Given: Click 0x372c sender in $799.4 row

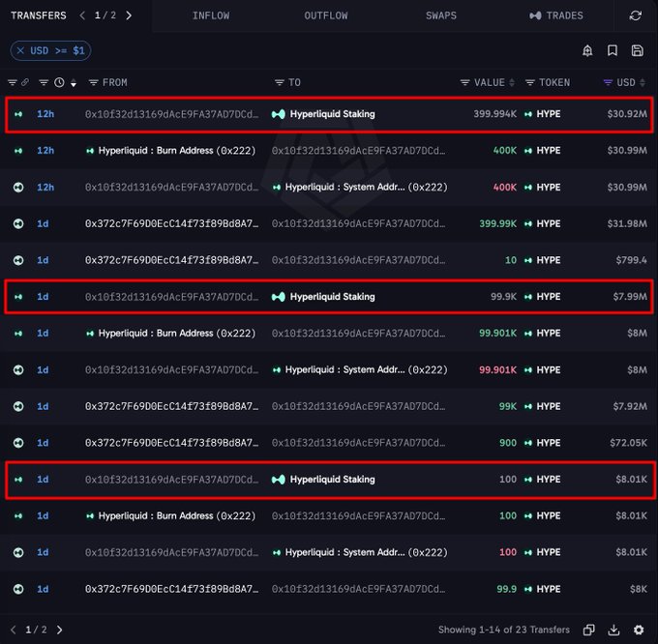Looking at the screenshot, I should point(171,260).
